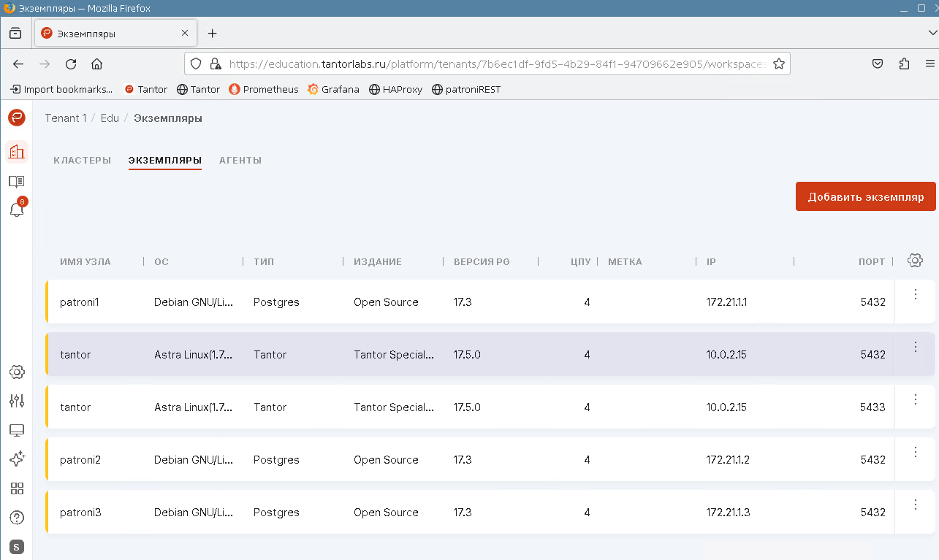Click the Firefox address bar URL field

(497, 64)
